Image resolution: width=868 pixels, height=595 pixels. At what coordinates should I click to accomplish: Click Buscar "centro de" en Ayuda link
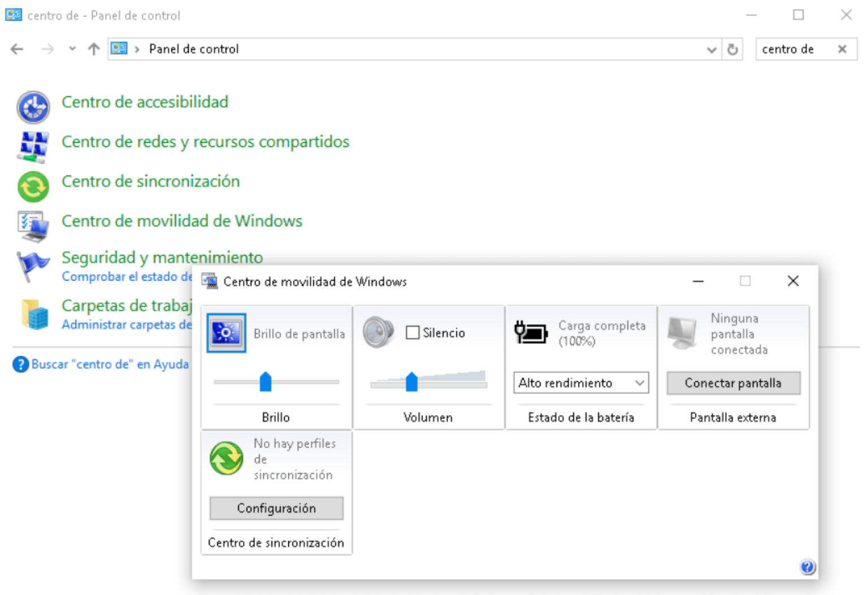(110, 364)
